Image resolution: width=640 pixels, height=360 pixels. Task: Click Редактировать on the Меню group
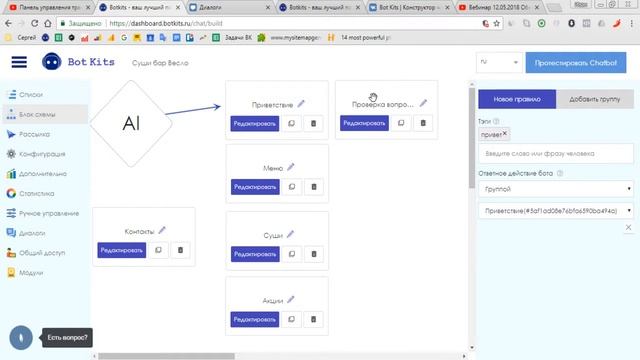tap(255, 187)
